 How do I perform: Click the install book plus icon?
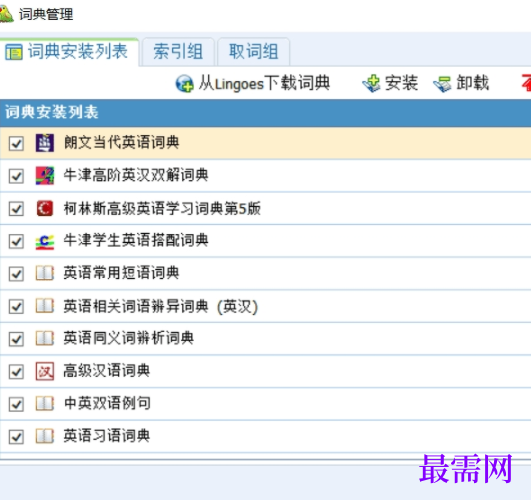point(371,83)
